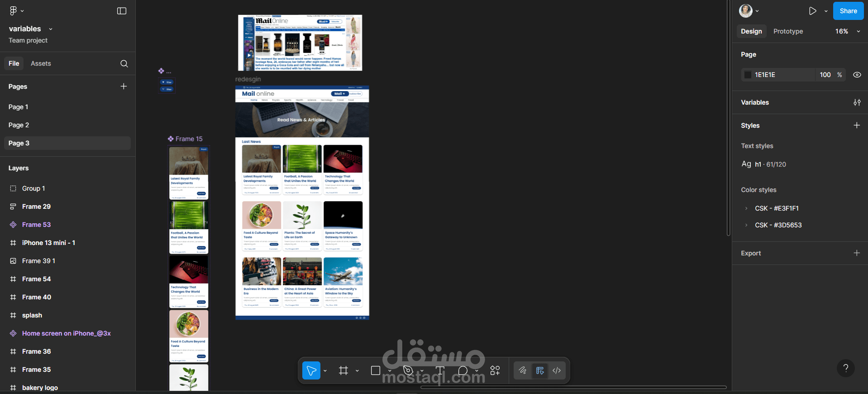Screen dimensions: 868x394
Task: Open the Figma main menu icon
Action: [13, 10]
